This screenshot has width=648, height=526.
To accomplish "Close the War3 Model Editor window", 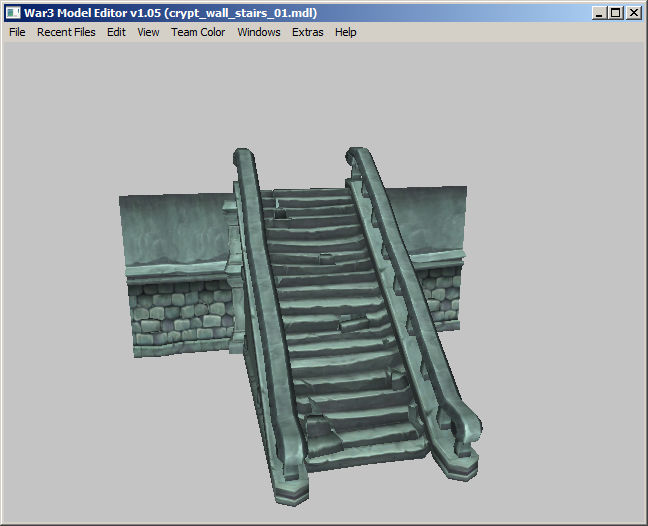I will pyautogui.click(x=633, y=13).
